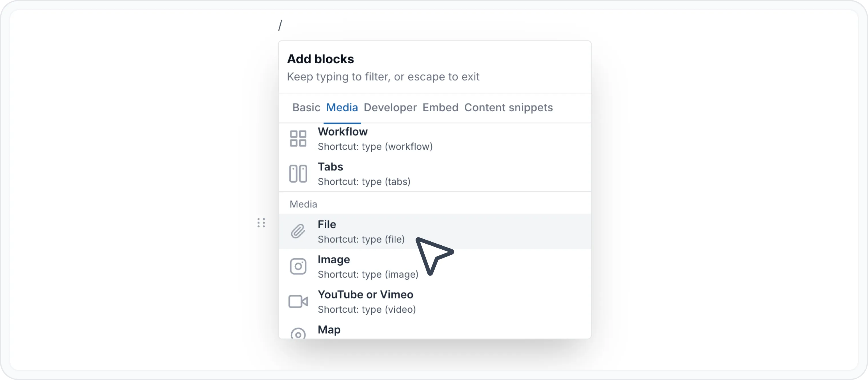
Task: Click the six-dot drag handle icon
Action: tap(261, 223)
